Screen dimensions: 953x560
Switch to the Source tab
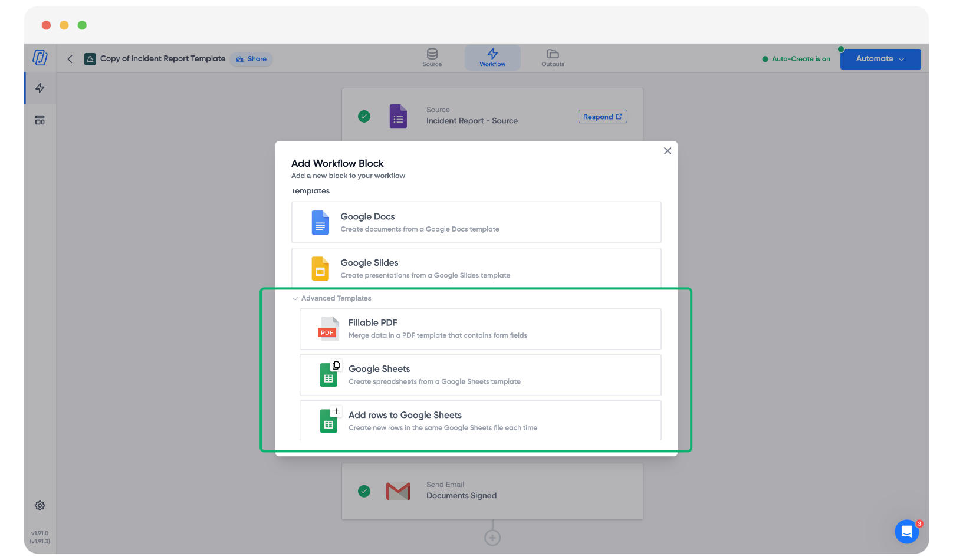point(432,58)
